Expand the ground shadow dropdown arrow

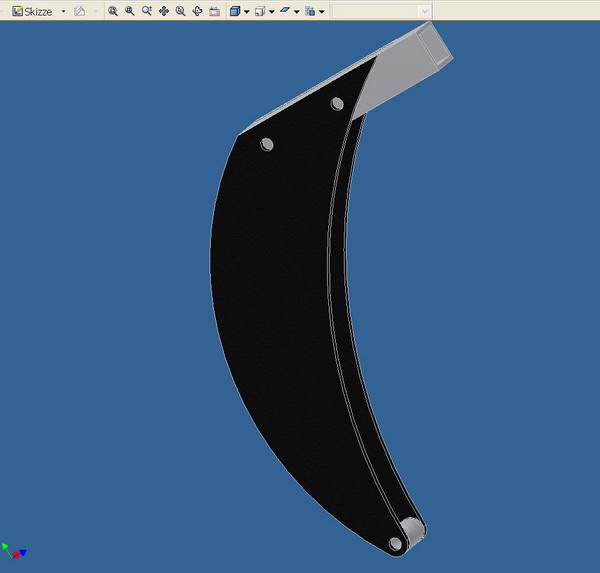[297, 11]
